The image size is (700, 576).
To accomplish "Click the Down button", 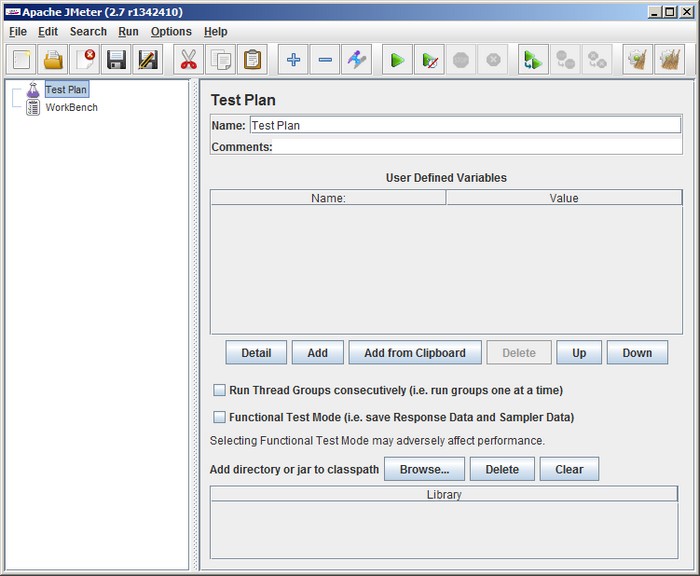I will click(x=637, y=353).
